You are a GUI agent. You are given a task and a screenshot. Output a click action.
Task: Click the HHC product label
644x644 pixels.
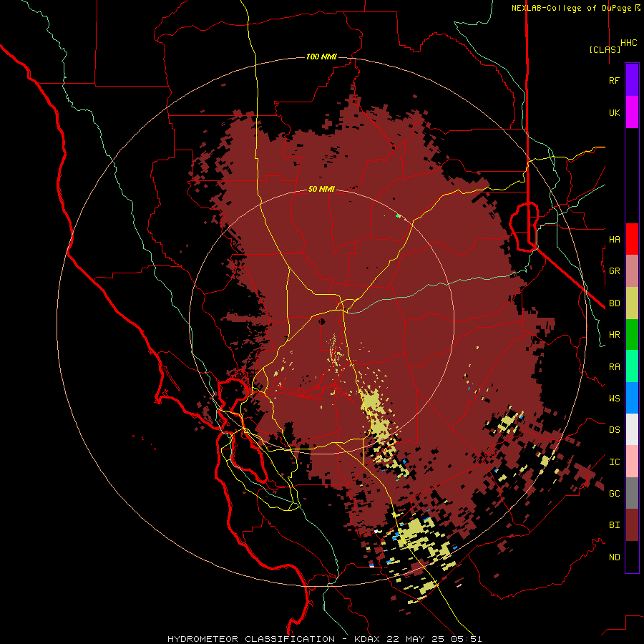628,43
